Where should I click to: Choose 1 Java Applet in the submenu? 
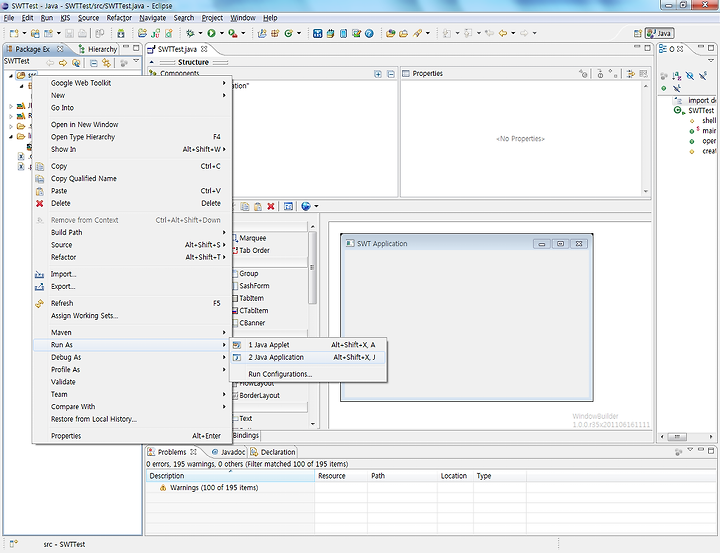tap(307, 345)
